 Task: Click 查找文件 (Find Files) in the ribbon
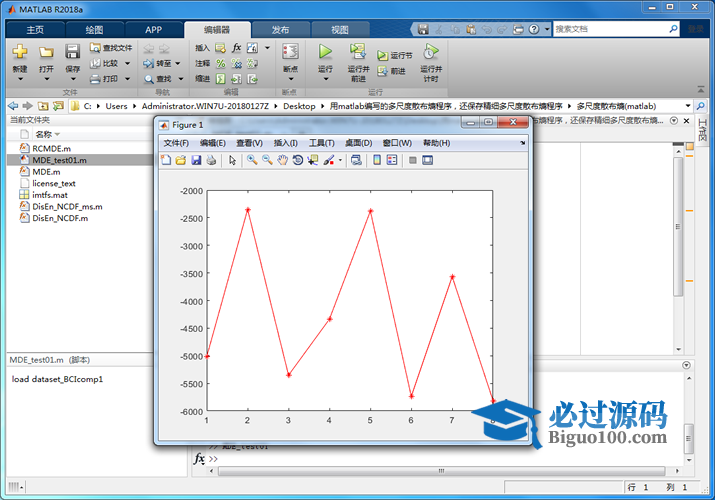point(111,47)
